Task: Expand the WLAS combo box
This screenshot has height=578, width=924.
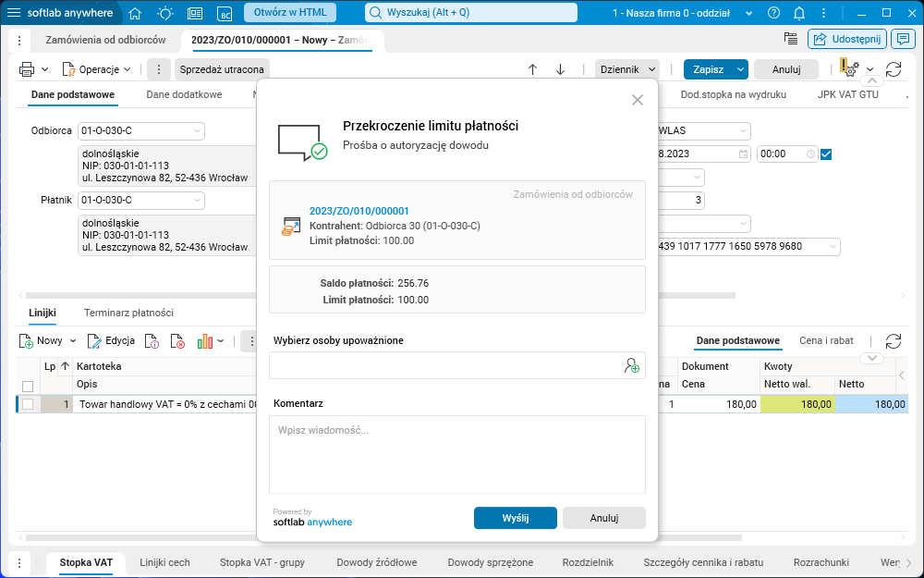Action: (743, 131)
